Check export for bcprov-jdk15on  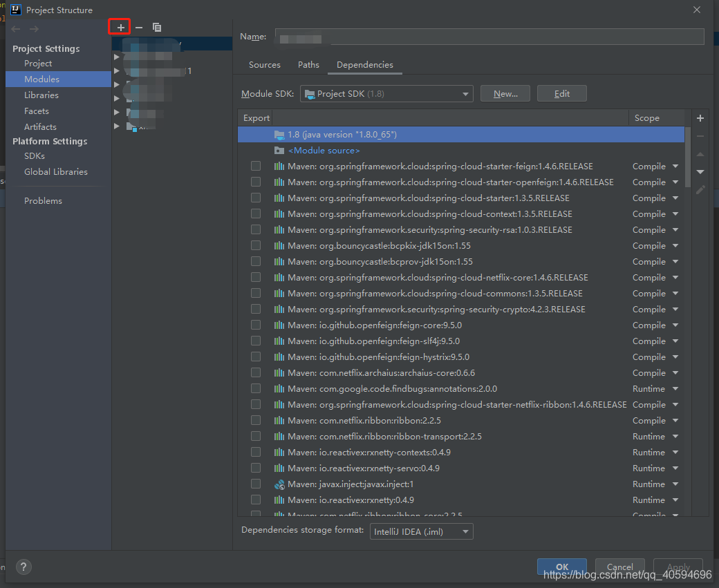(x=256, y=261)
